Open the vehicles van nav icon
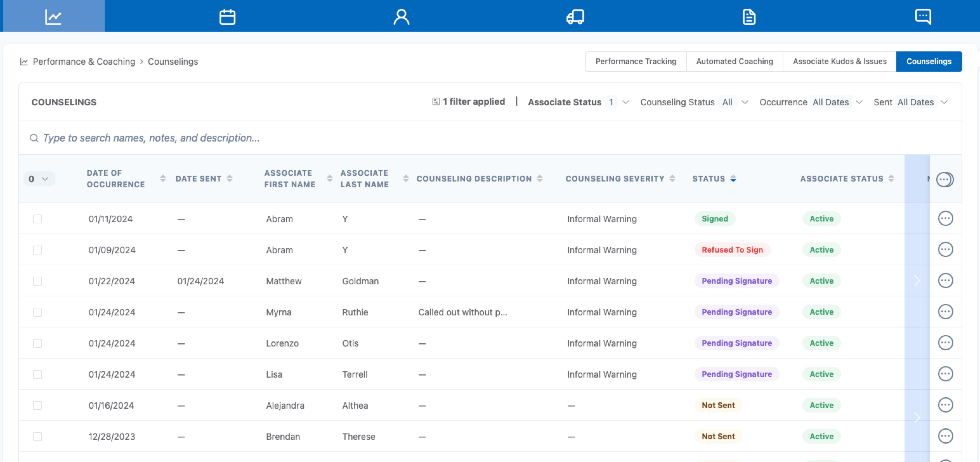The image size is (980, 462). click(x=575, y=16)
